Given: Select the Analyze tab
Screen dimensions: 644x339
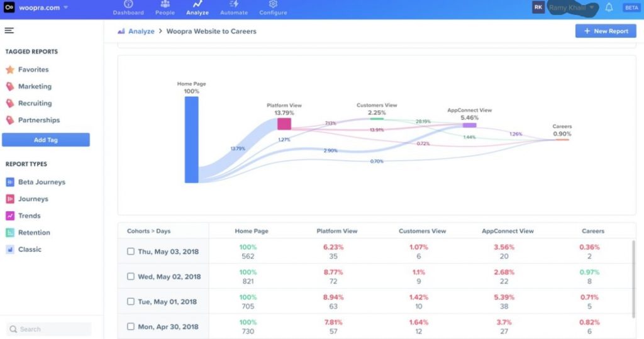Looking at the screenshot, I should [x=197, y=8].
